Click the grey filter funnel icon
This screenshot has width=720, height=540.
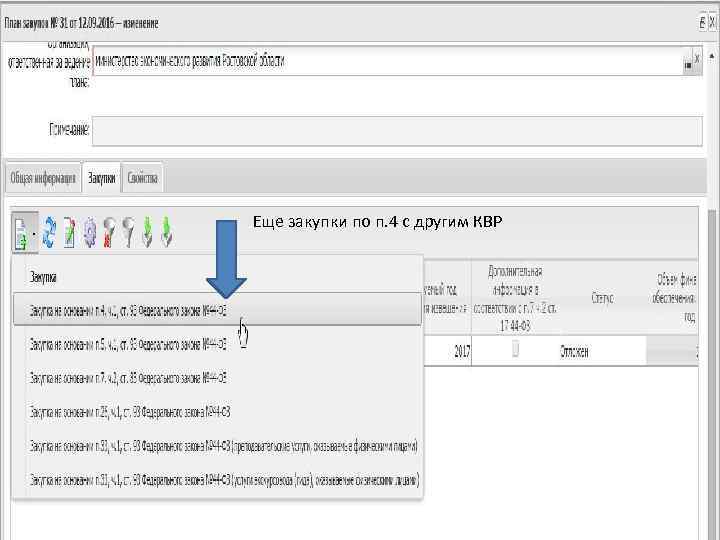click(129, 232)
